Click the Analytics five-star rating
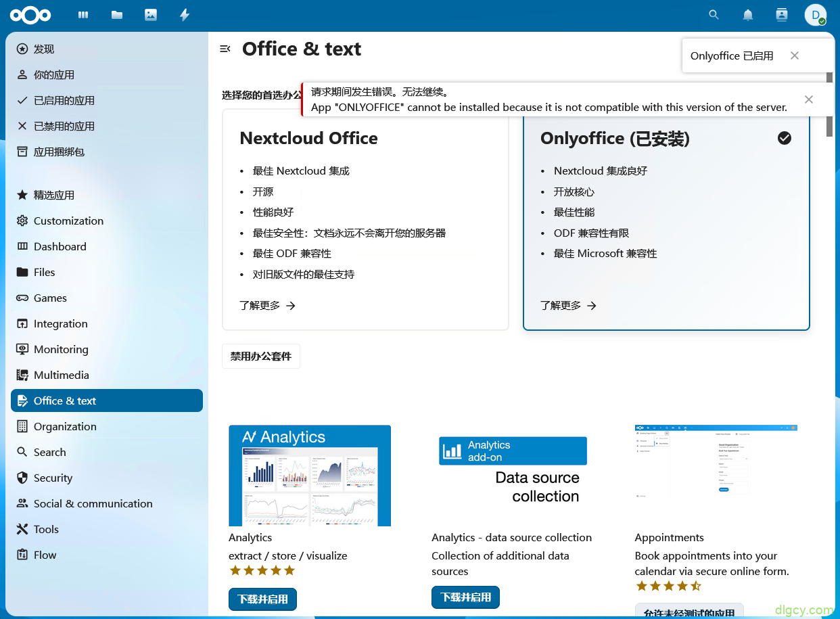The height and width of the screenshot is (619, 840). pos(262,570)
